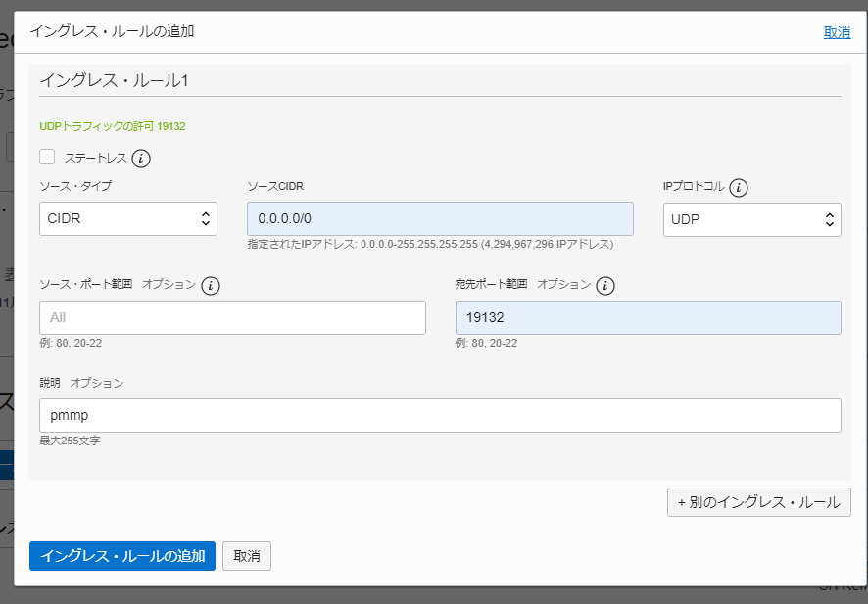Click the 取消 link at top right
868x604 pixels.
(x=837, y=32)
